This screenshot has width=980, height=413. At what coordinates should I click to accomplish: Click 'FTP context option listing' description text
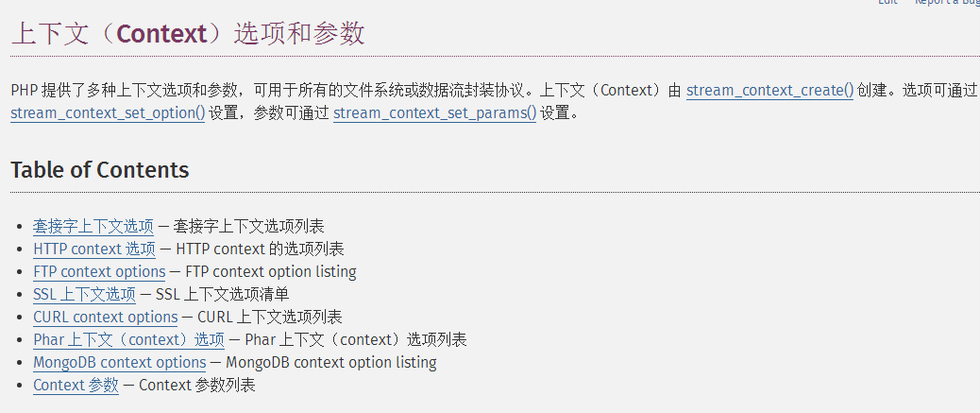tap(271, 271)
